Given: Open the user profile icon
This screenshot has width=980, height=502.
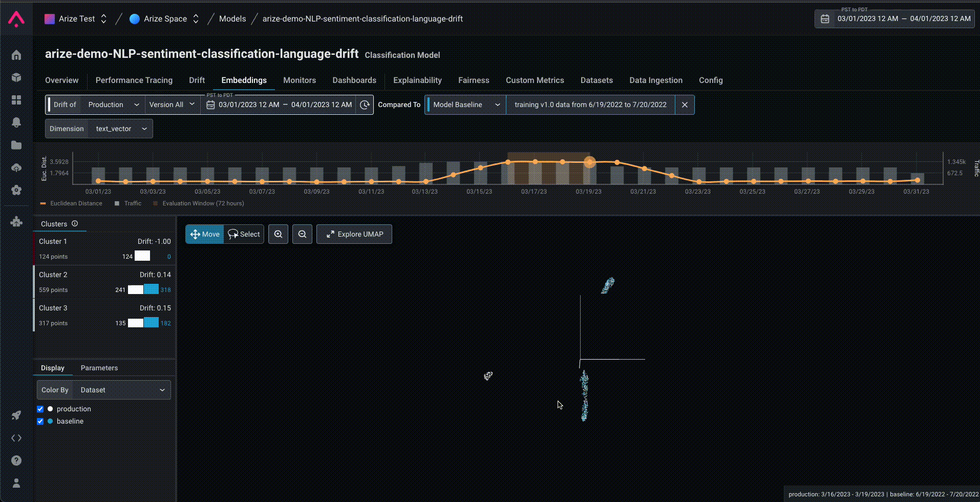Looking at the screenshot, I should point(16,483).
